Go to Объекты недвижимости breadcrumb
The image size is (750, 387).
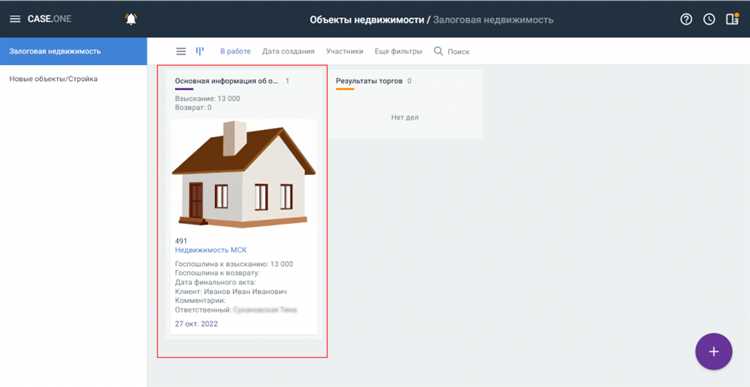coord(367,20)
